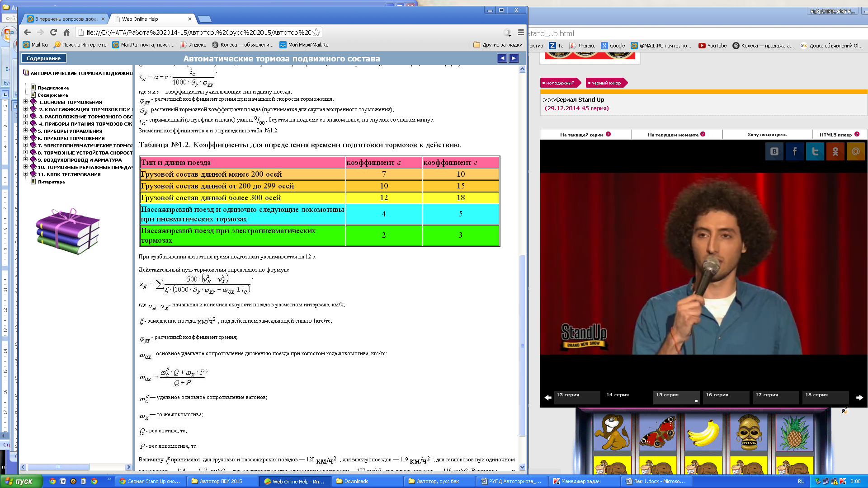Share video via Odnoklassniki icon
The height and width of the screenshot is (488, 868).
tap(835, 151)
